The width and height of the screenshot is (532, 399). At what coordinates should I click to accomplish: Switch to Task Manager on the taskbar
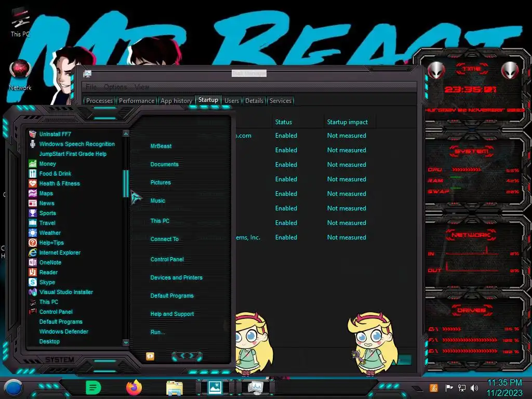pos(256,388)
